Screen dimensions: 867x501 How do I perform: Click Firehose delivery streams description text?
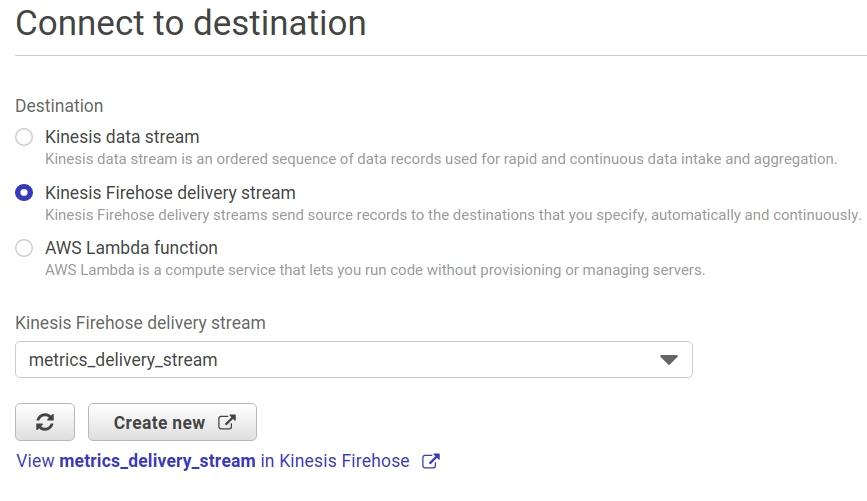tap(453, 215)
